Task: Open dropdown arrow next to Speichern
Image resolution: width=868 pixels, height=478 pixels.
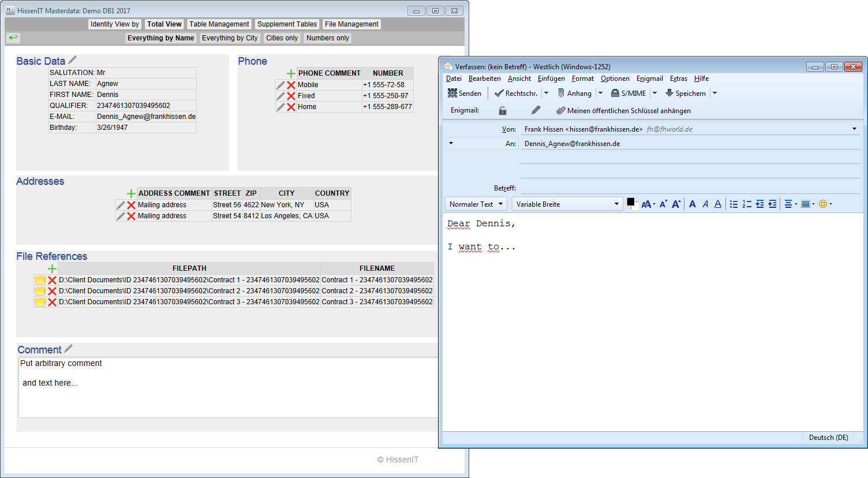Action: [x=714, y=93]
